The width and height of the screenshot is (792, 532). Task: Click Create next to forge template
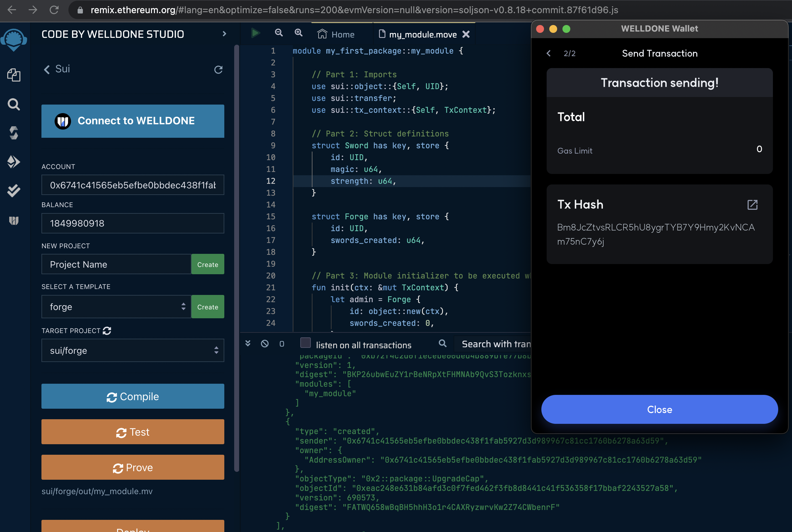208,307
